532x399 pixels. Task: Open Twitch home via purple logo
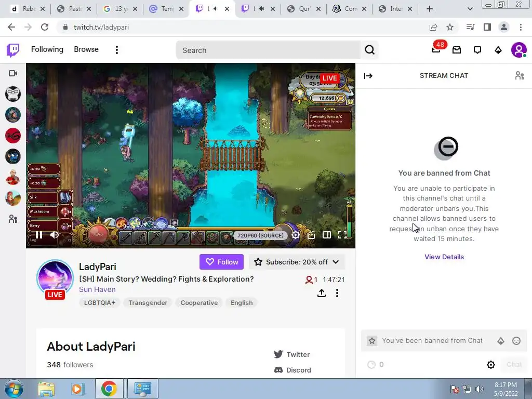13,50
